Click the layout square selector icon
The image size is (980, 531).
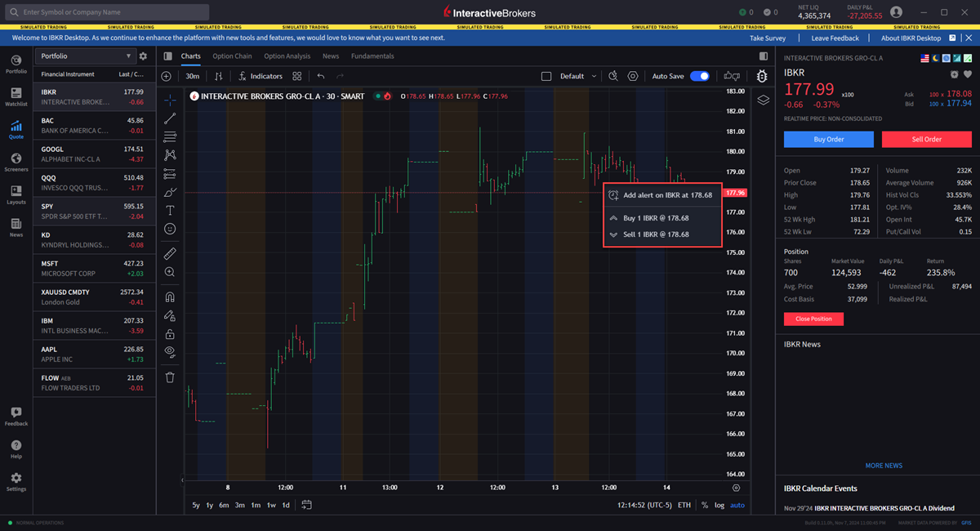(546, 76)
